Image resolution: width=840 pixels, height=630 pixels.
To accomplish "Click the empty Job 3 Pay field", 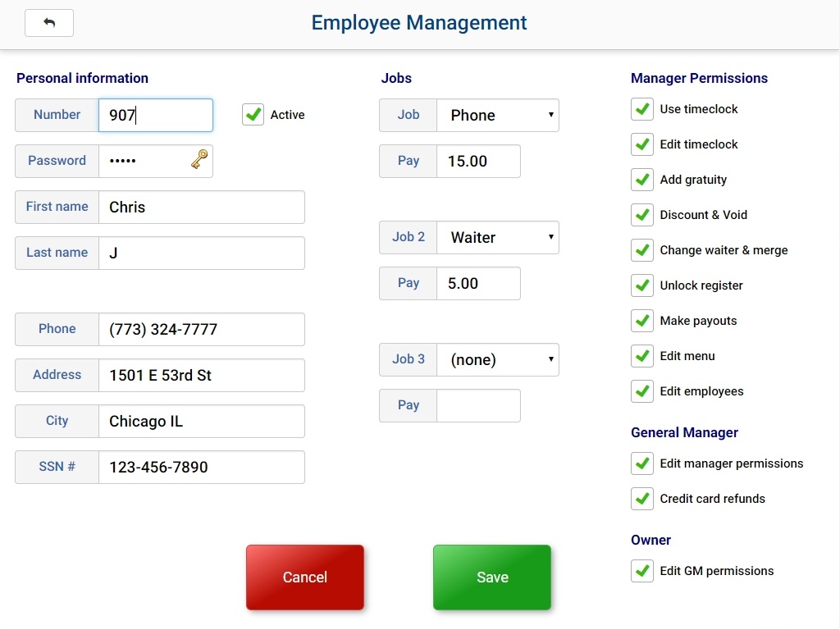I will 478,405.
